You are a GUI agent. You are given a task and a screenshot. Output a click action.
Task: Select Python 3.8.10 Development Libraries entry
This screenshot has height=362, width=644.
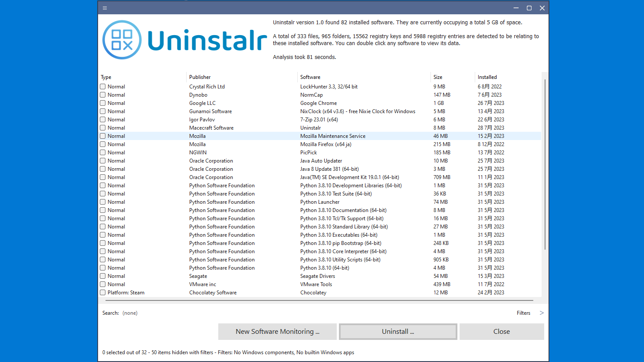coord(351,186)
